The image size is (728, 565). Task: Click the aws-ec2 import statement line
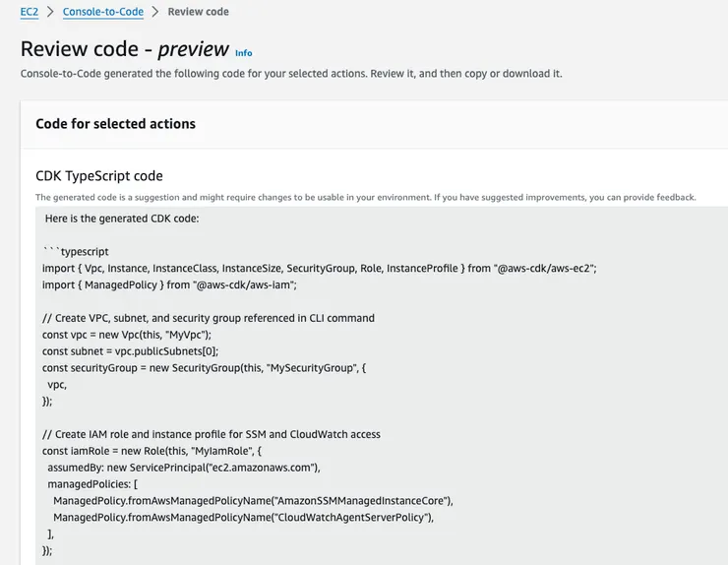pyautogui.click(x=319, y=268)
